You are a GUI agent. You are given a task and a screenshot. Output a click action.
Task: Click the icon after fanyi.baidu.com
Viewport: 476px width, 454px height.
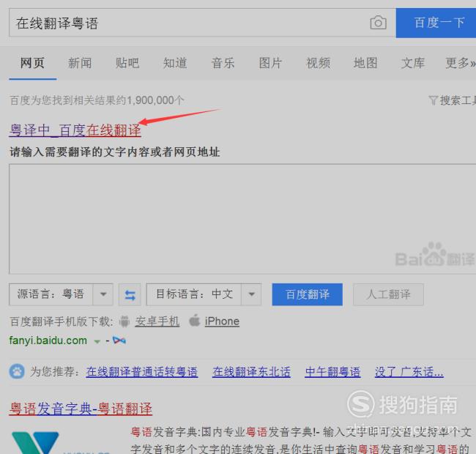[x=119, y=340]
